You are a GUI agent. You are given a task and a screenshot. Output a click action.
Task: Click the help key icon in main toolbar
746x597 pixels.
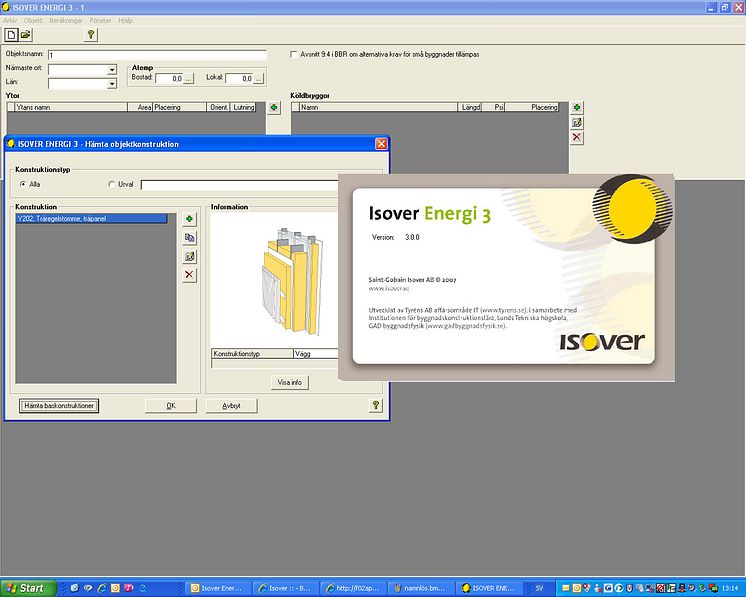91,35
